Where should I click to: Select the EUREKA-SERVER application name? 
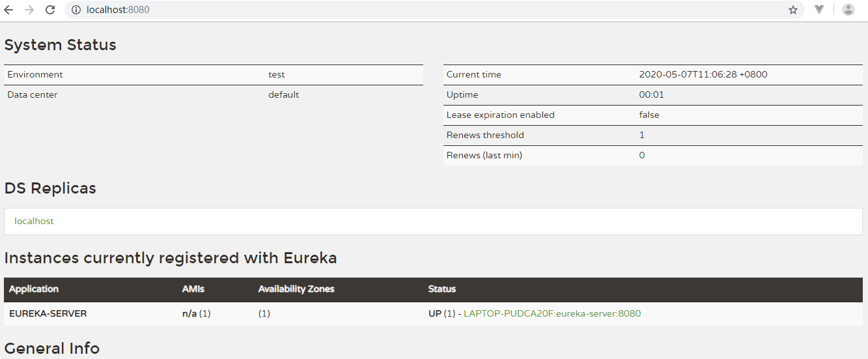(48, 313)
